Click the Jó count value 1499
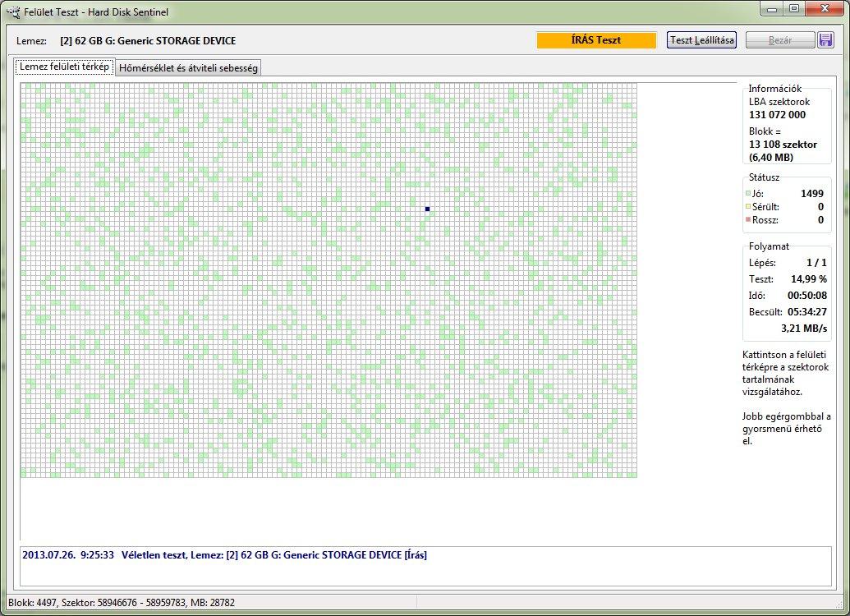Viewport: 850px width, 616px height. [x=812, y=194]
